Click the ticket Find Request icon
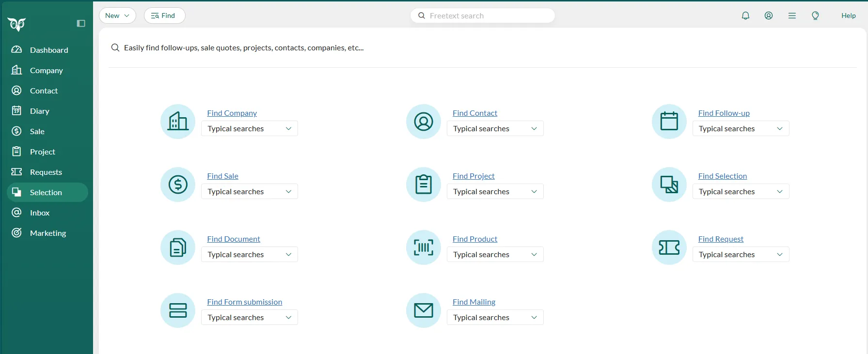Image resolution: width=868 pixels, height=354 pixels. pos(669,247)
